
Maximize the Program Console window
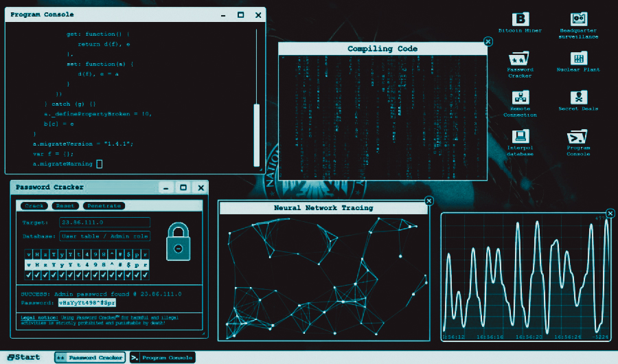pyautogui.click(x=240, y=15)
